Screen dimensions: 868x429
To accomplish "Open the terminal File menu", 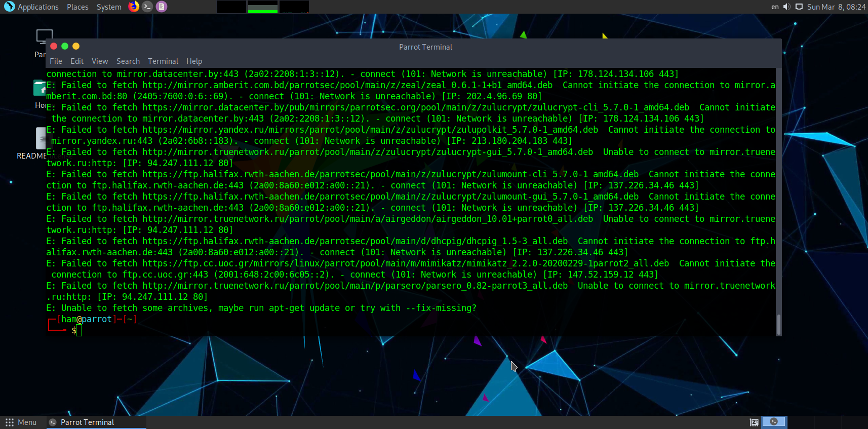I will pyautogui.click(x=56, y=61).
